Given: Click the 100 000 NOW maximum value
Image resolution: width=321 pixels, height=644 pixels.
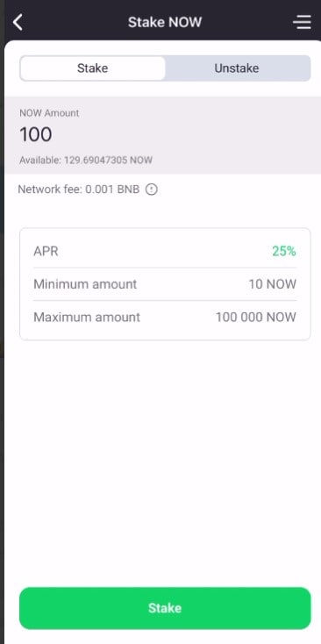Looking at the screenshot, I should click(256, 317).
